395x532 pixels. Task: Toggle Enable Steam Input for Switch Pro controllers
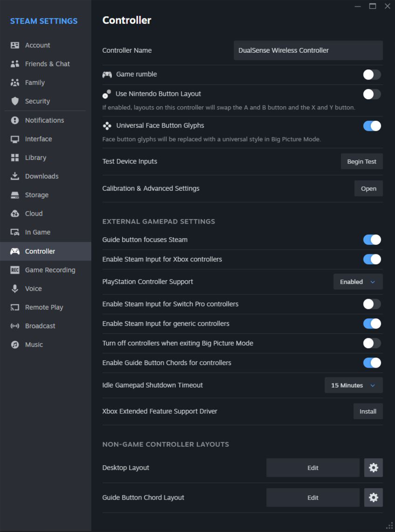click(372, 304)
